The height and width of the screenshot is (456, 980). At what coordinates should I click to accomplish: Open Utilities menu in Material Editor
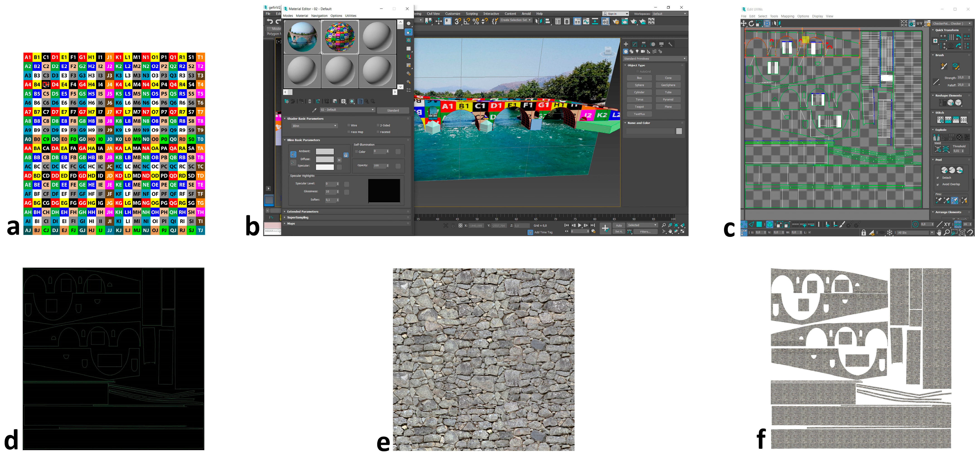coord(350,16)
